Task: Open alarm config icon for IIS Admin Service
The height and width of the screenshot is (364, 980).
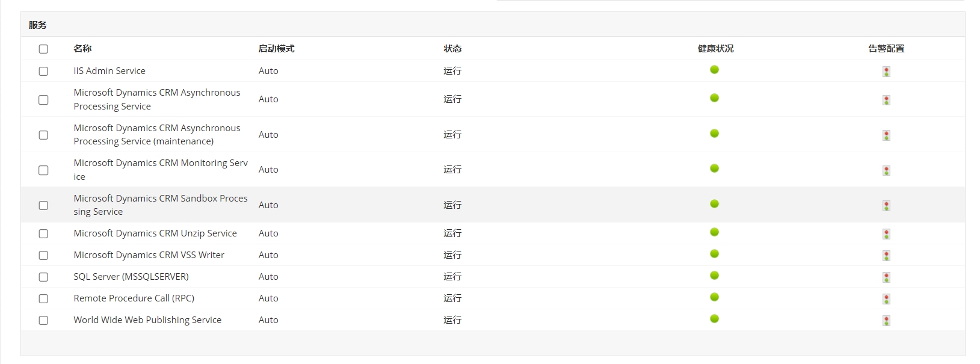Action: click(886, 72)
